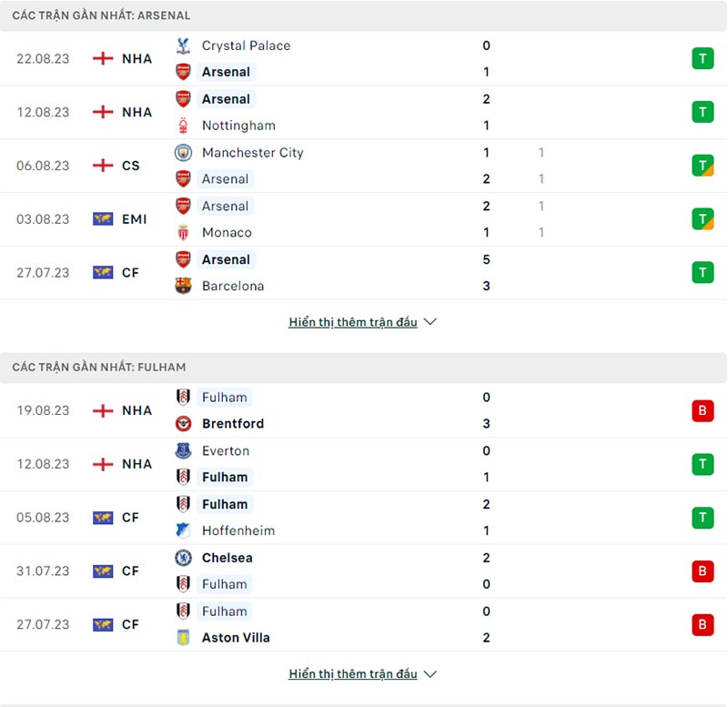Image resolution: width=728 pixels, height=707 pixels.
Task: Expand more Arsenal matches with chevron arrow
Action: pyautogui.click(x=430, y=322)
